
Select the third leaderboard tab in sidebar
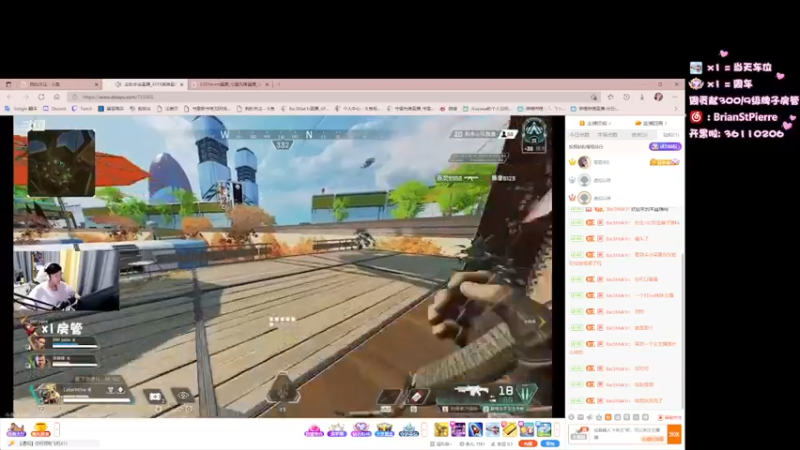(639, 135)
